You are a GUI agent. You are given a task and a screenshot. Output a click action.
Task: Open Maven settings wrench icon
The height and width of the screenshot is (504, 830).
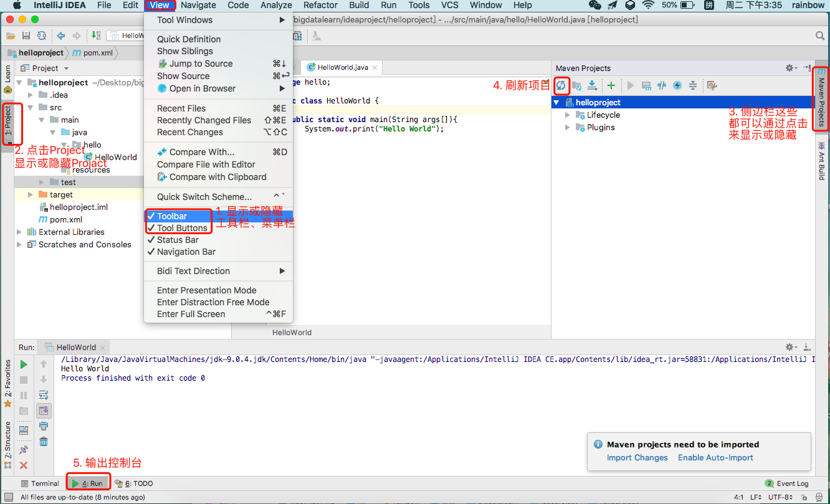712,85
